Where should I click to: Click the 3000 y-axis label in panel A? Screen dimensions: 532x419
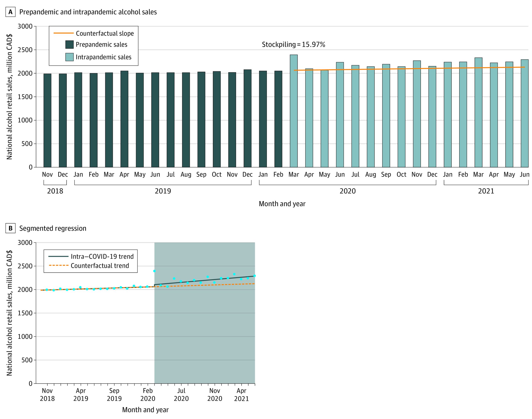click(25, 27)
